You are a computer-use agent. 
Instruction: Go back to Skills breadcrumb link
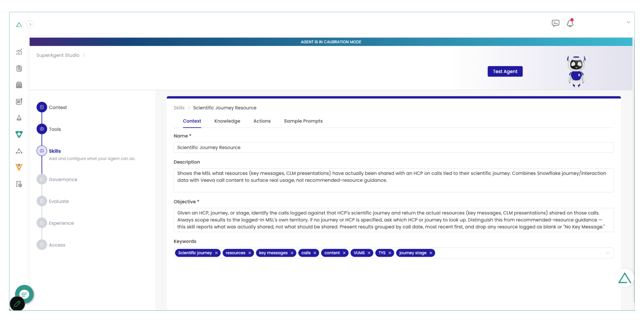pyautogui.click(x=179, y=108)
